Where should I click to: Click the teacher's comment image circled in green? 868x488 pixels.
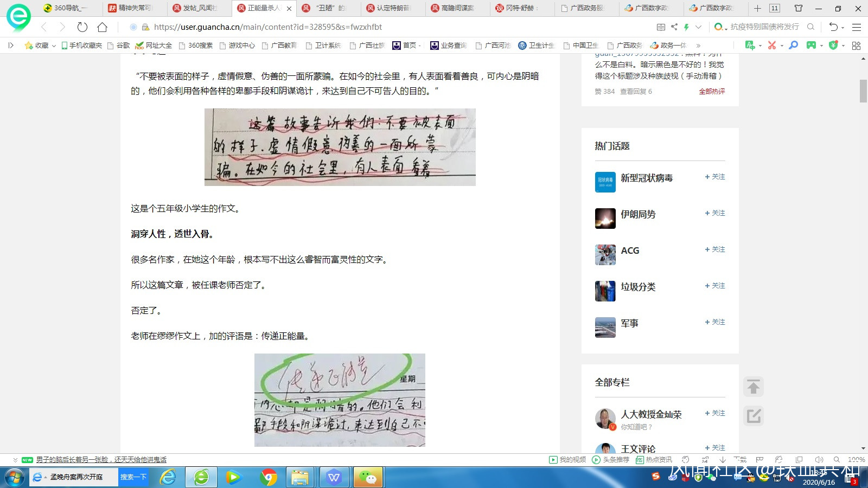(340, 400)
